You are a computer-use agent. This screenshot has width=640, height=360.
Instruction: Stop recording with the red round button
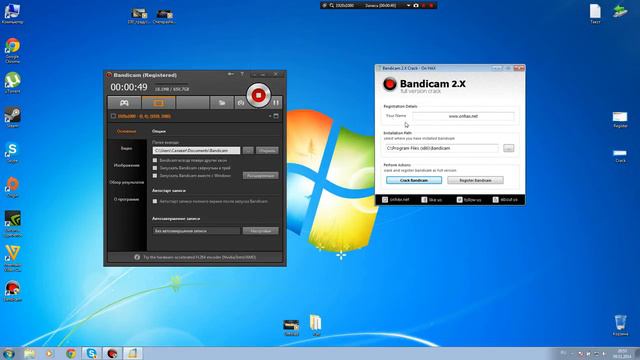[x=258, y=96]
